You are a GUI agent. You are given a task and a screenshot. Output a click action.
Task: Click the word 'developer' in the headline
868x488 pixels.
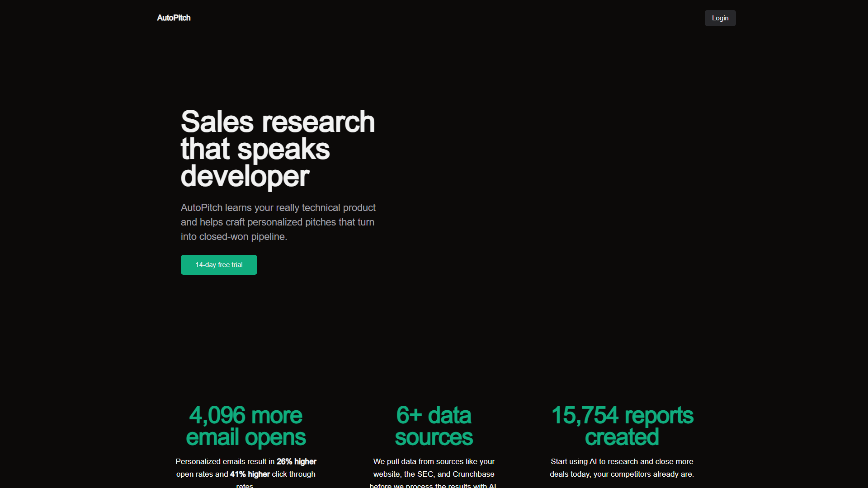pyautogui.click(x=245, y=176)
